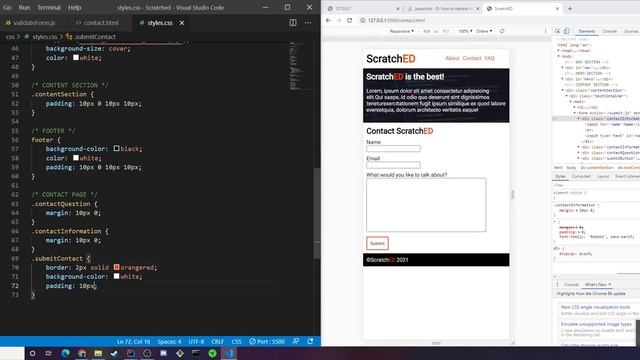Viewport: 640px width, 360px height.
Task: Expand the head element in DevTools tree
Action: [x=559, y=51]
